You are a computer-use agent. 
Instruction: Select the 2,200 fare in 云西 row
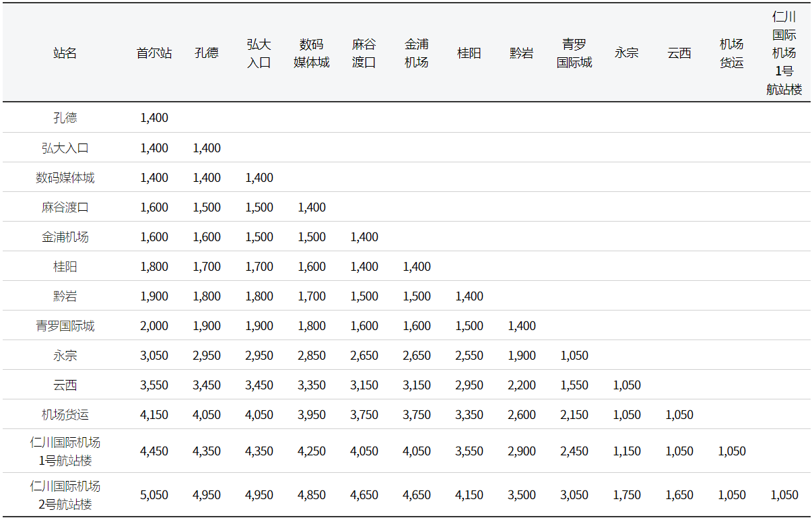point(522,385)
